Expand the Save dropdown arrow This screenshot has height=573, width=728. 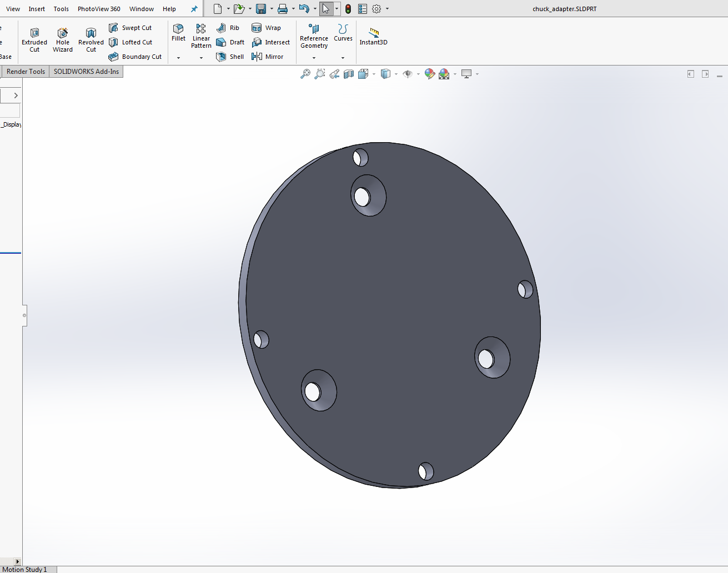click(x=272, y=9)
